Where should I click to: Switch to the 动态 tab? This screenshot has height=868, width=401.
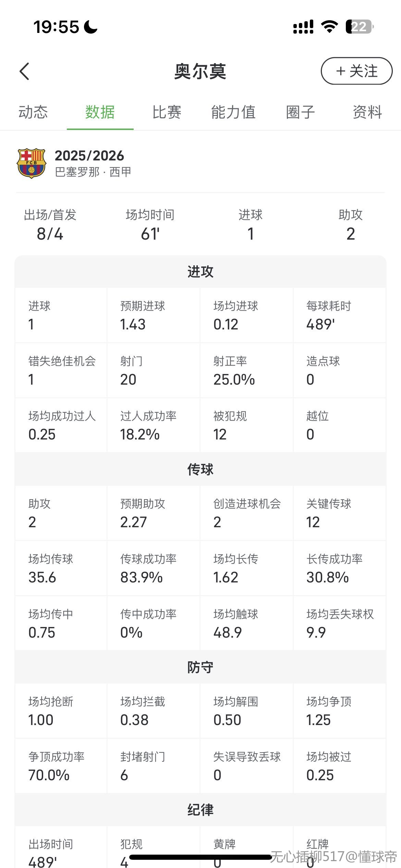(33, 112)
